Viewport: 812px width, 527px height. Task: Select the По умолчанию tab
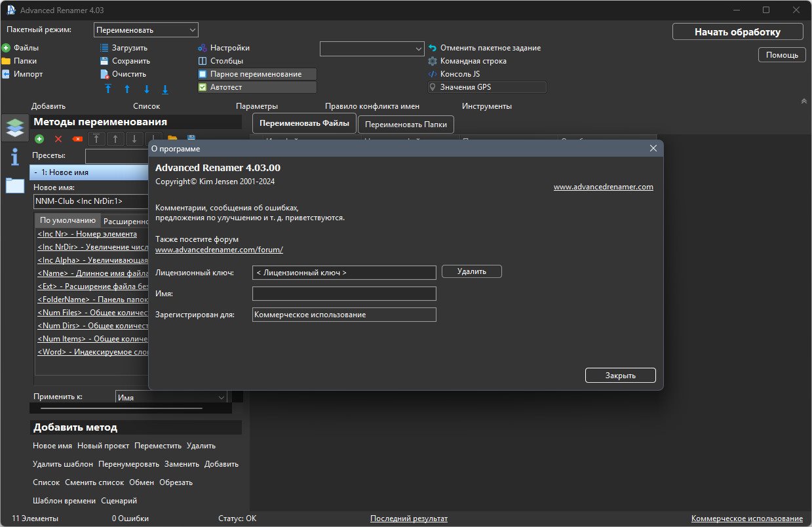(x=68, y=220)
